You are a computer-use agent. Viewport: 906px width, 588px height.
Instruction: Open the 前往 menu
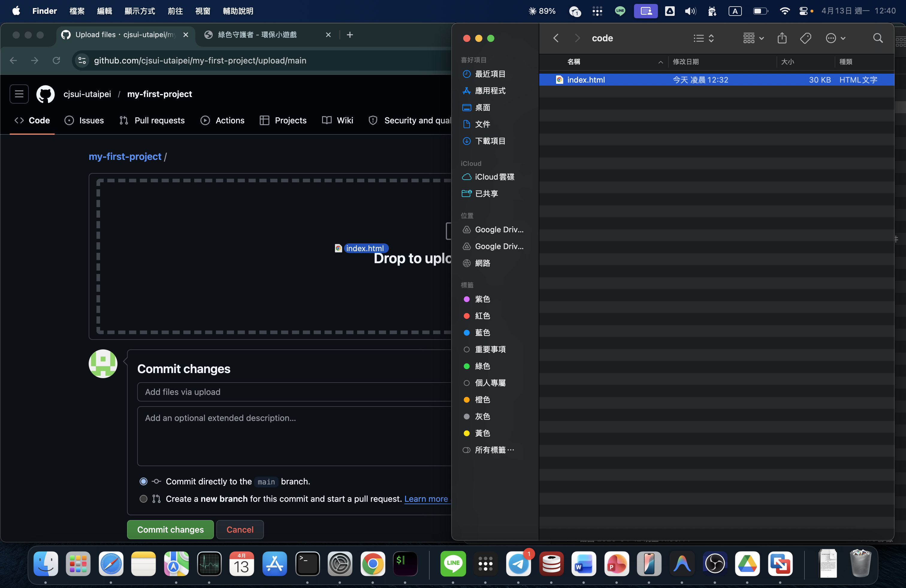pos(175,11)
